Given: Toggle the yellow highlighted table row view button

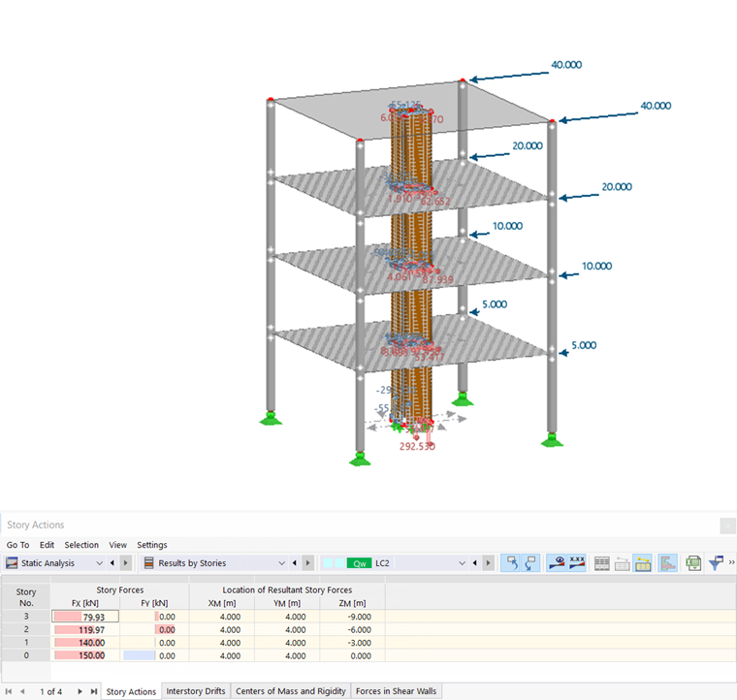Looking at the screenshot, I should pos(643,563).
